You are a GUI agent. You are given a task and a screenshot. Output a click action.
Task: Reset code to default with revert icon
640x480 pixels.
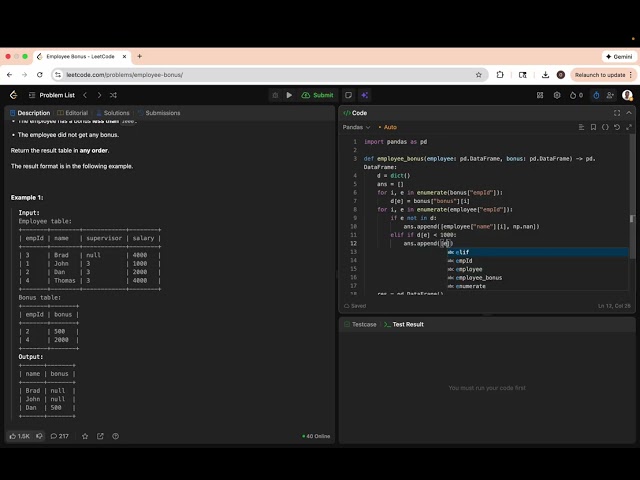pyautogui.click(x=617, y=127)
